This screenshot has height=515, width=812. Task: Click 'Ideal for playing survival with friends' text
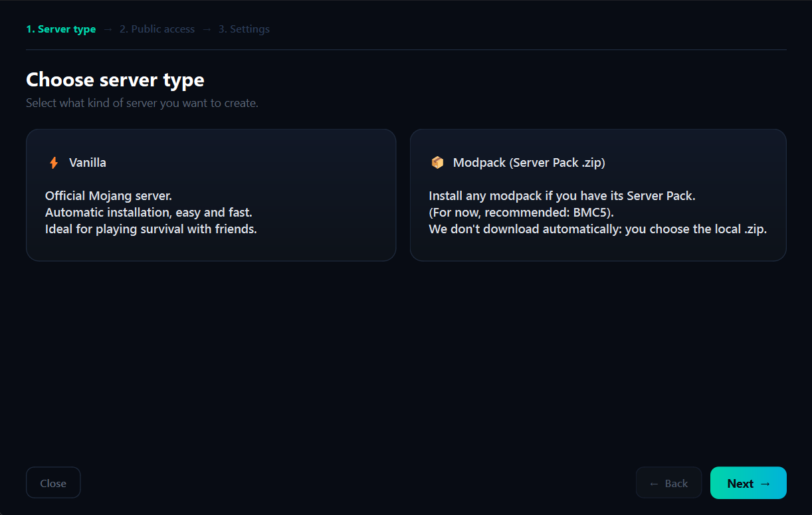[151, 229]
